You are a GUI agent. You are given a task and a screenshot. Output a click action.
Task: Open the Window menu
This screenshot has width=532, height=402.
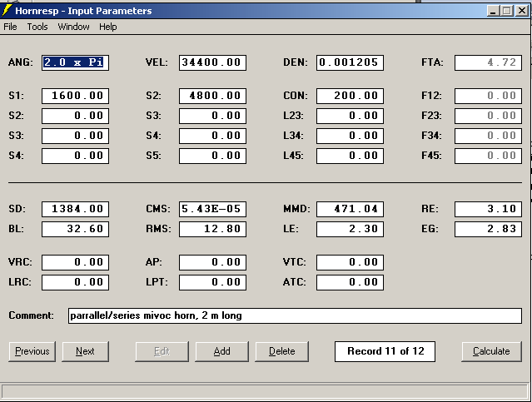tap(73, 27)
